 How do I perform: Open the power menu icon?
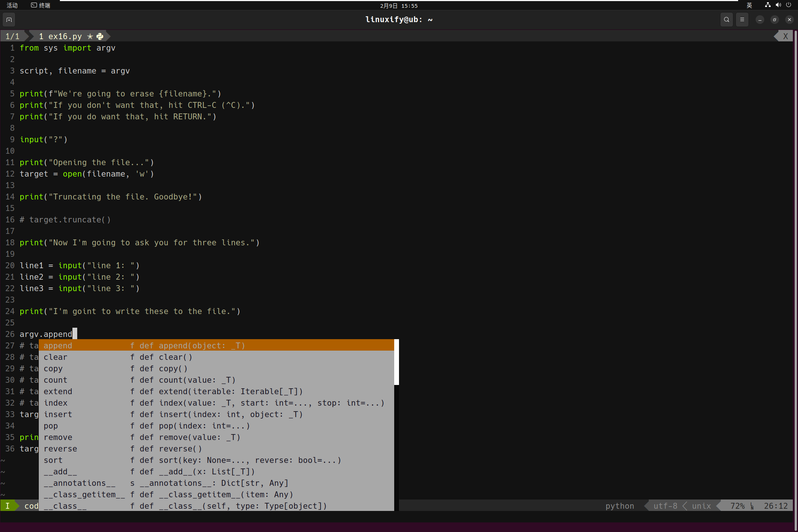point(788,5)
